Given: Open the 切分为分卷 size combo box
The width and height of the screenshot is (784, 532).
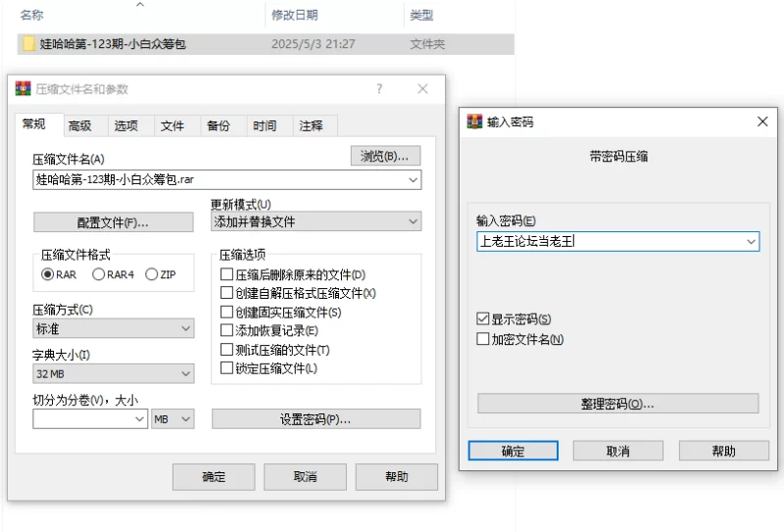Looking at the screenshot, I should [90, 419].
